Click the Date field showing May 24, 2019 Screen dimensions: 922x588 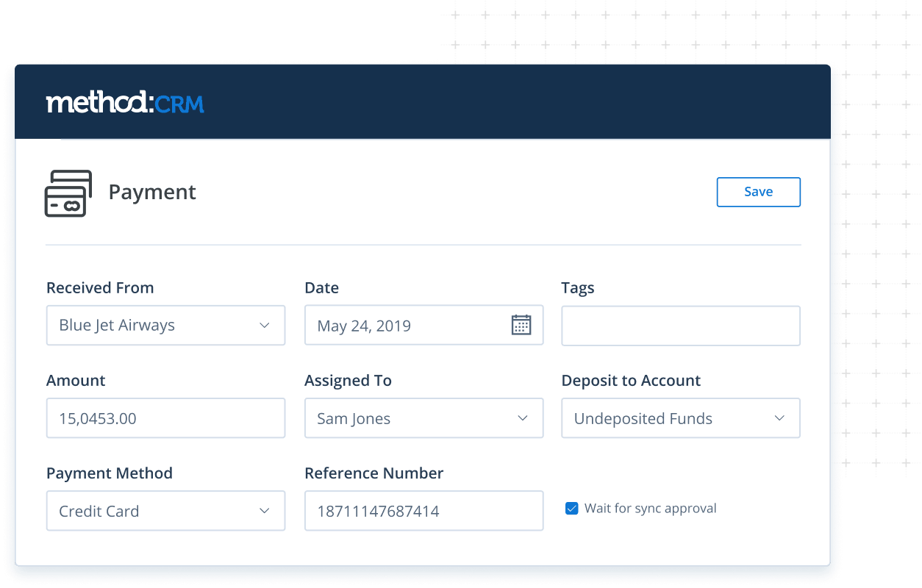(424, 325)
